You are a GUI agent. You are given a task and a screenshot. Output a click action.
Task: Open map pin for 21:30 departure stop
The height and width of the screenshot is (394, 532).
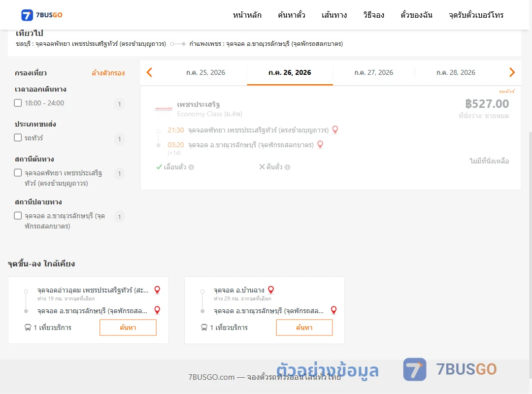(335, 130)
